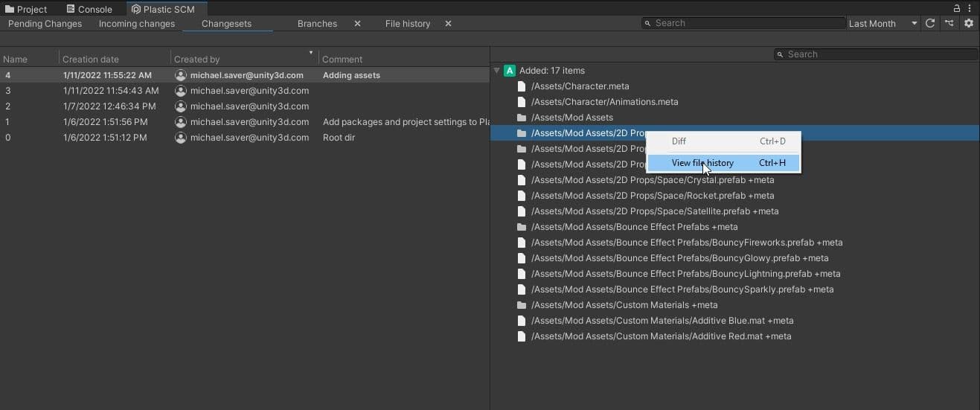Click the file icon beside Rocket.prefab

pyautogui.click(x=522, y=196)
